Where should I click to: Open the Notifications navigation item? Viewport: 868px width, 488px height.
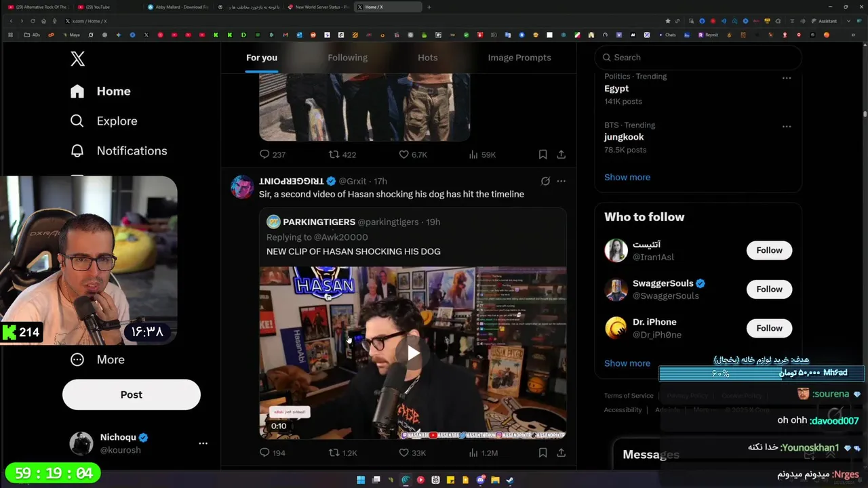[119, 150]
